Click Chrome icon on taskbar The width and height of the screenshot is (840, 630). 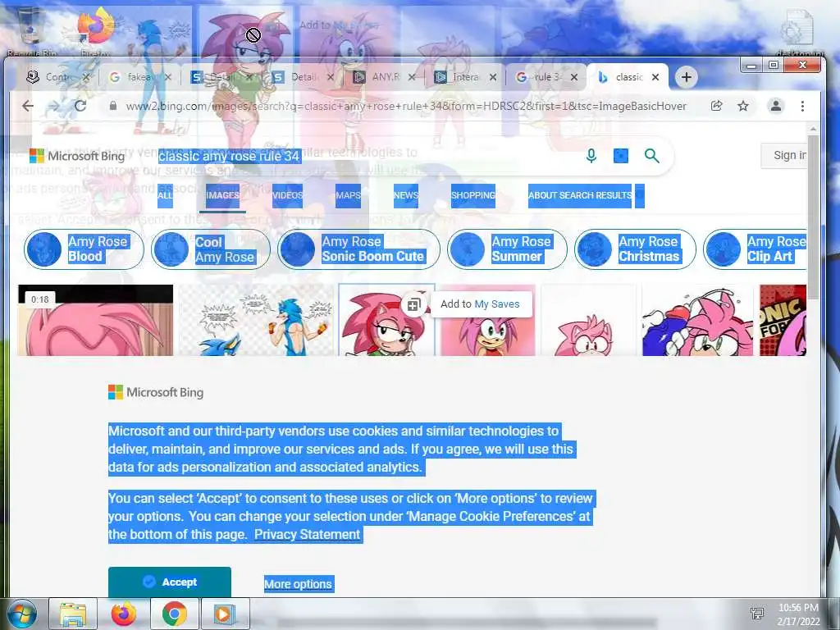tap(175, 614)
